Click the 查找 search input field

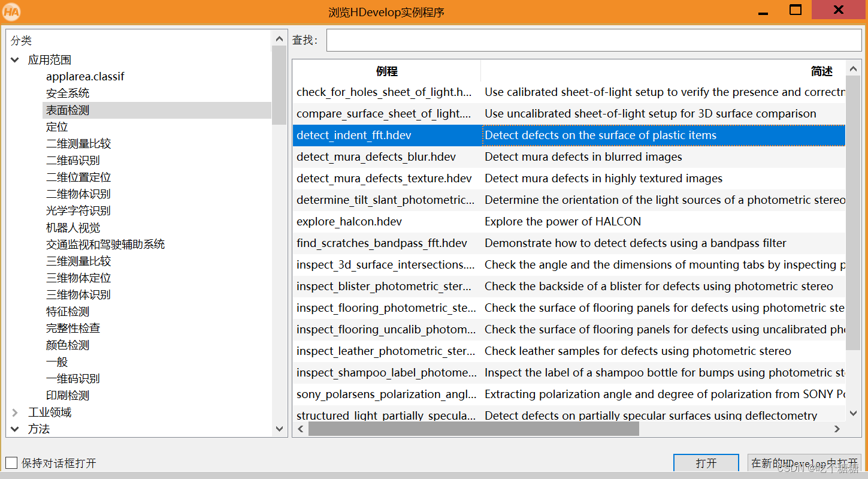(594, 40)
